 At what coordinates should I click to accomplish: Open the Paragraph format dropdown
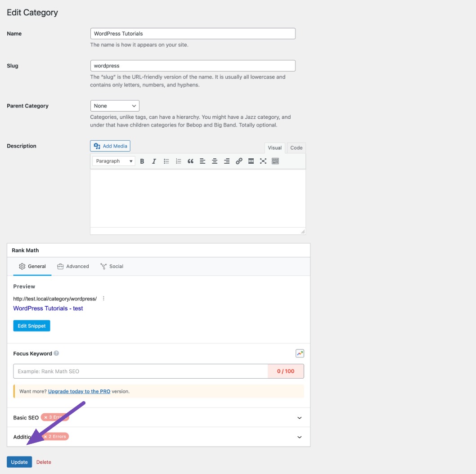tap(113, 161)
